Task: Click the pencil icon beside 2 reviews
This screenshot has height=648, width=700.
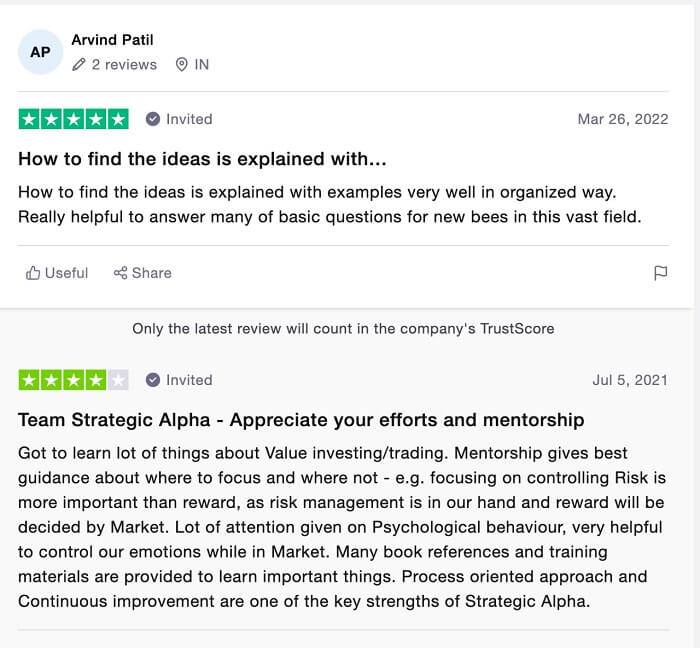Action: [80, 64]
